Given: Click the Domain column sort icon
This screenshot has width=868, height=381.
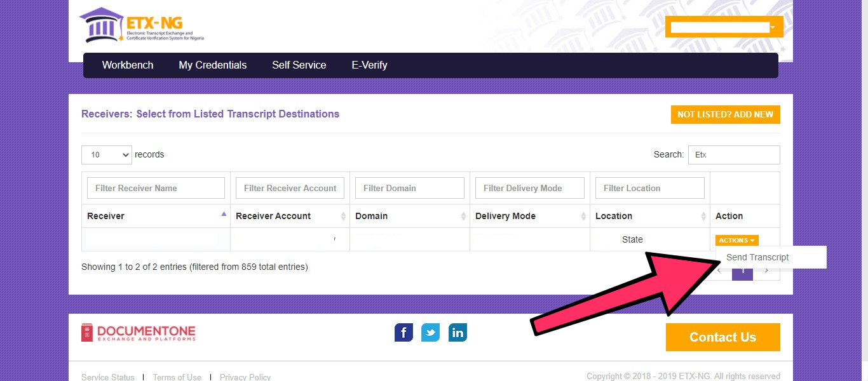Looking at the screenshot, I should pyautogui.click(x=463, y=216).
